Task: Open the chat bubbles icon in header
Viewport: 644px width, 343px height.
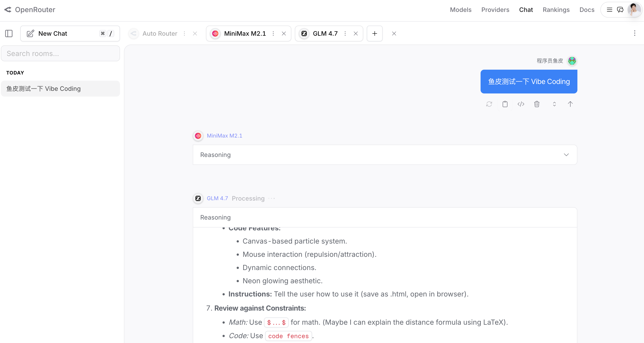Action: tap(620, 10)
